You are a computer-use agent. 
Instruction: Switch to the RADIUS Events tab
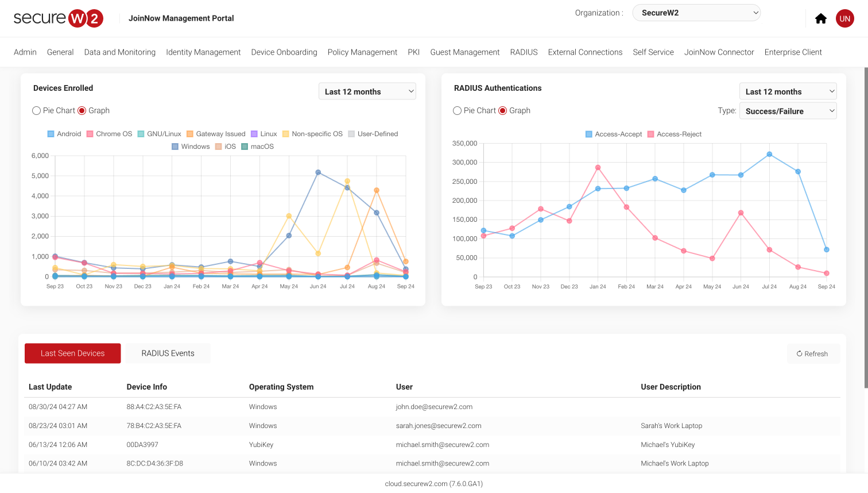[x=168, y=353]
